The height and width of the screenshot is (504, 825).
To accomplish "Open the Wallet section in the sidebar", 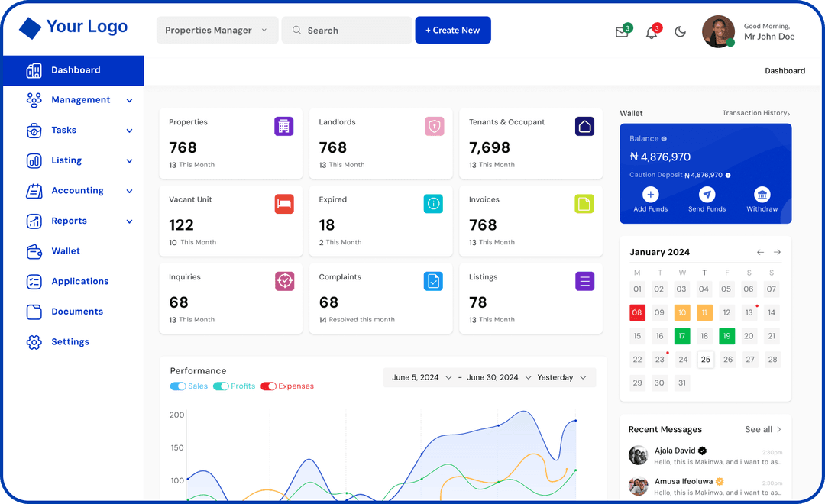I will 66,250.
